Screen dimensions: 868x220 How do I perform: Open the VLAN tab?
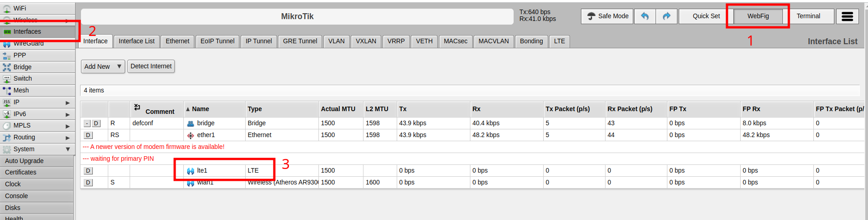pos(337,41)
